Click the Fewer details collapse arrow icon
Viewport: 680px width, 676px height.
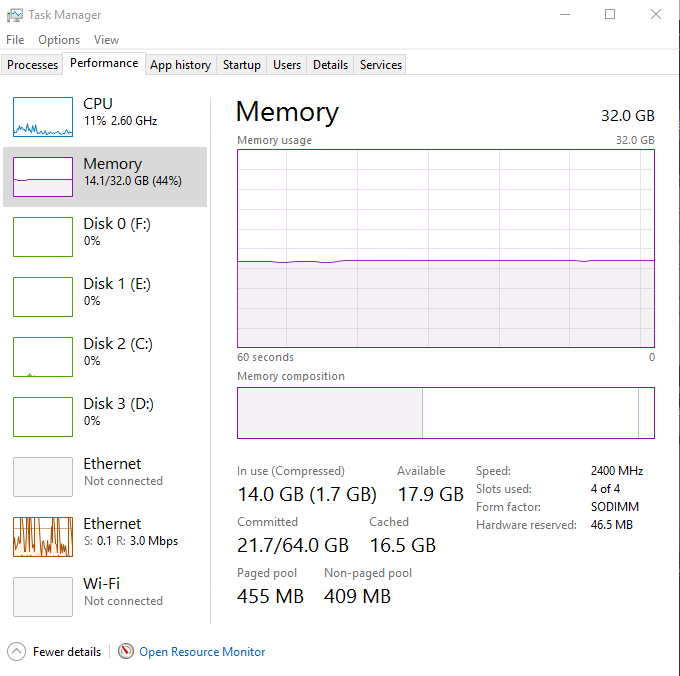click(x=16, y=651)
